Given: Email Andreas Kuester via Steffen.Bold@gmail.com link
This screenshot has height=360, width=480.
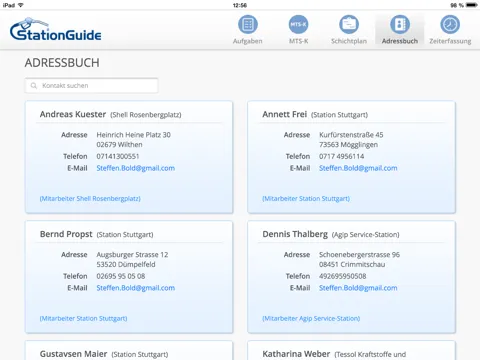Looking at the screenshot, I should [x=136, y=168].
